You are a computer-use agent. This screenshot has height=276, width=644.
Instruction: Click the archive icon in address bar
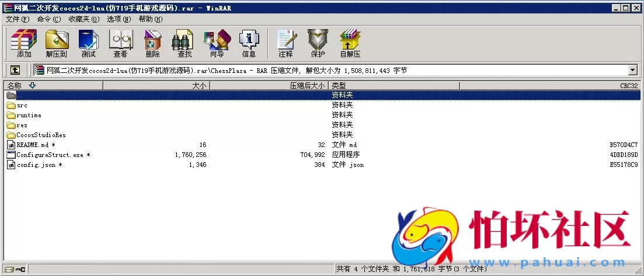[40, 70]
